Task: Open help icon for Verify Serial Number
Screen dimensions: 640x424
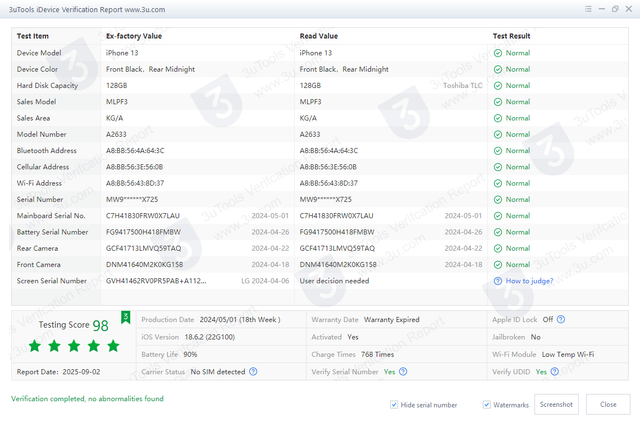Action: (x=403, y=371)
